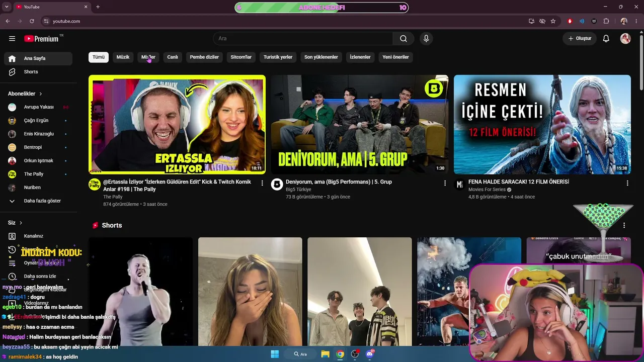
Task: Open Chrome's three-dot menu
Action: (x=636, y=21)
